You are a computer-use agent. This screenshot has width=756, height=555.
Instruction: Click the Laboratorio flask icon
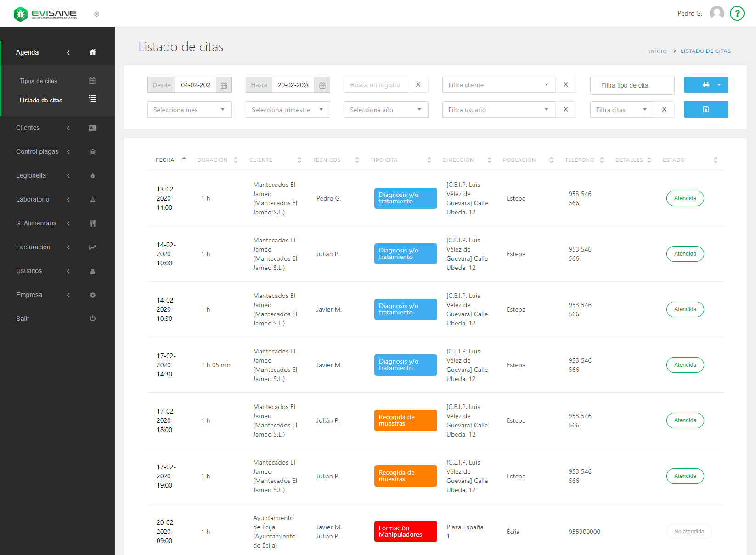93,200
